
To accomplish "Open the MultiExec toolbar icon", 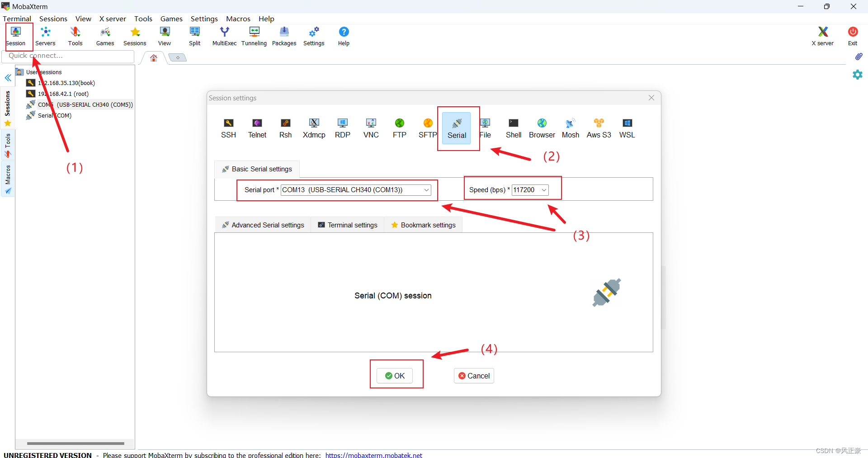I will [225, 36].
